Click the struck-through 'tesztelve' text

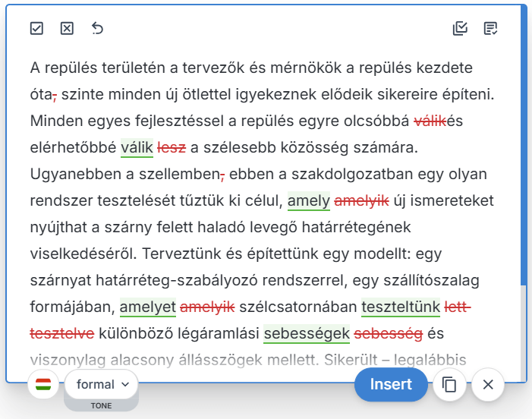tap(62, 333)
